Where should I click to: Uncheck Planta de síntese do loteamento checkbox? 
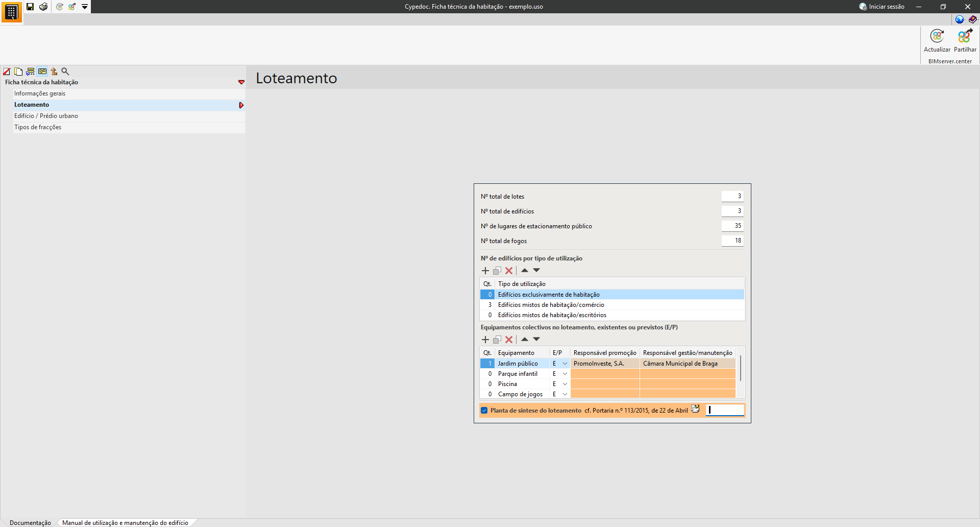click(x=484, y=411)
